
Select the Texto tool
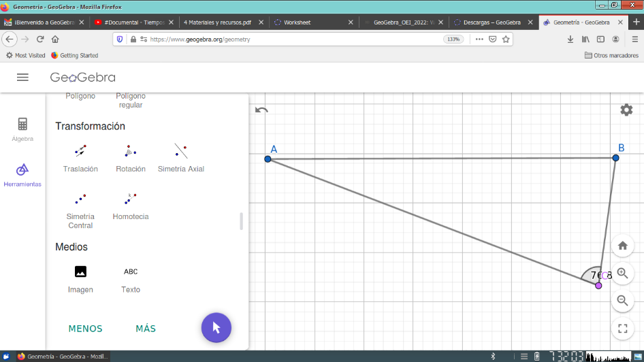point(131,279)
